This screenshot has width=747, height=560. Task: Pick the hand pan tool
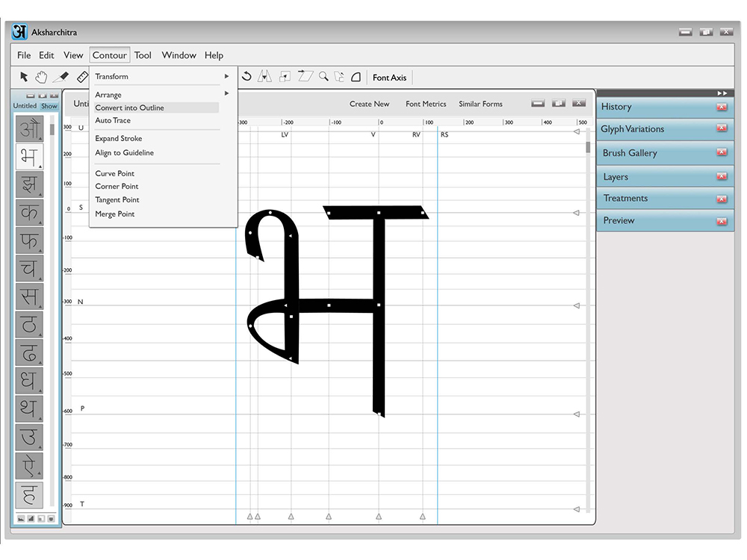[x=42, y=77]
